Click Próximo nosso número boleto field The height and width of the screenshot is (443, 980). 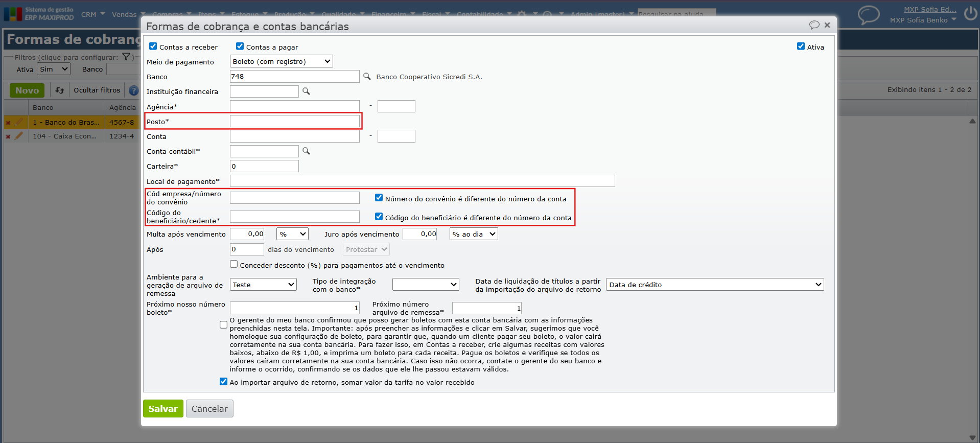[x=295, y=308]
